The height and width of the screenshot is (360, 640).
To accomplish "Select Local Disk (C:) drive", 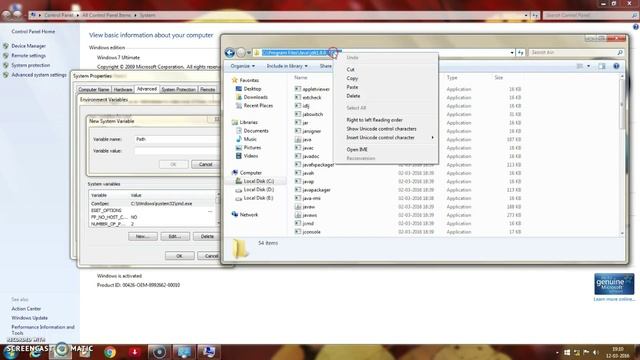I will [259, 181].
